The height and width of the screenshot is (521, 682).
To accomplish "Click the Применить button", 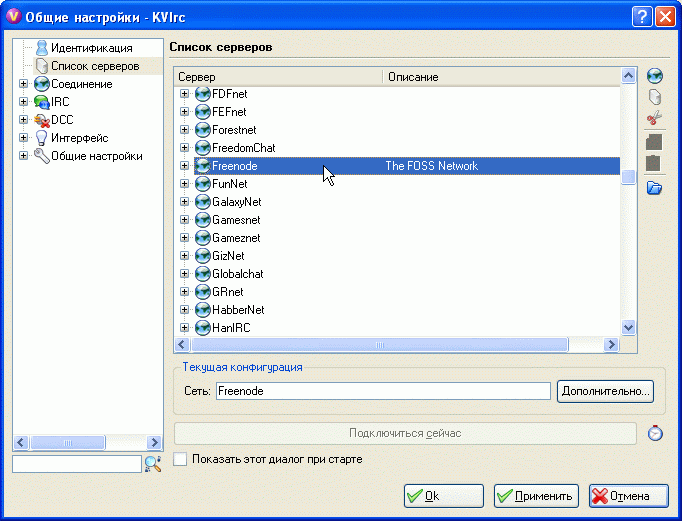I will 536,496.
